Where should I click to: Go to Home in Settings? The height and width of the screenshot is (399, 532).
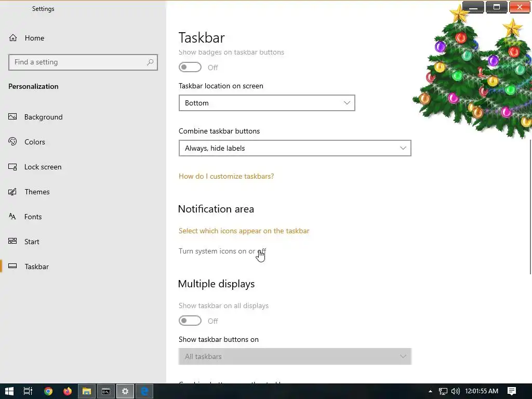point(34,37)
